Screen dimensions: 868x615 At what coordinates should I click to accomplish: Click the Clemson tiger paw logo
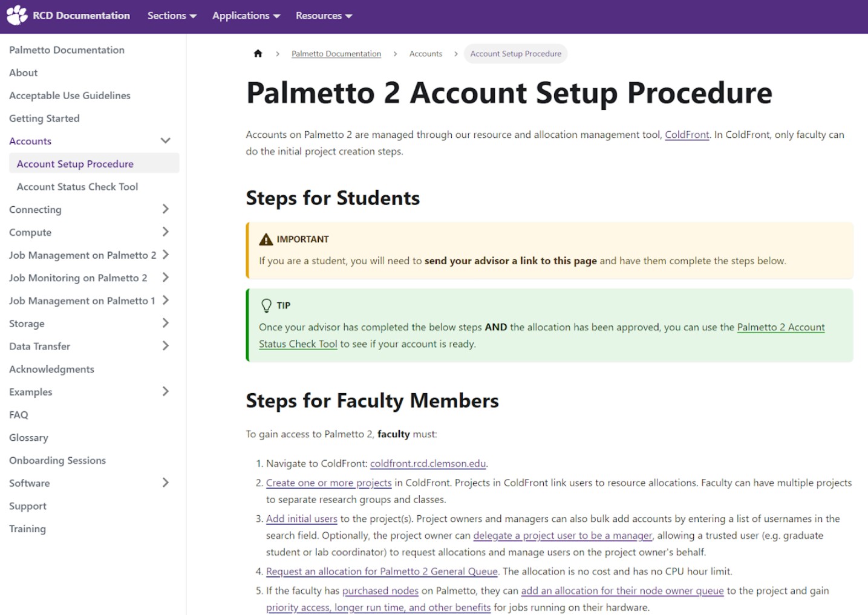16,15
